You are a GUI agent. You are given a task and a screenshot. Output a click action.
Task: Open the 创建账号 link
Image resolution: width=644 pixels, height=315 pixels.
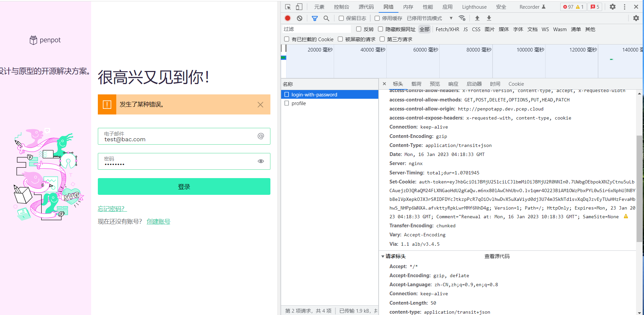tap(158, 221)
